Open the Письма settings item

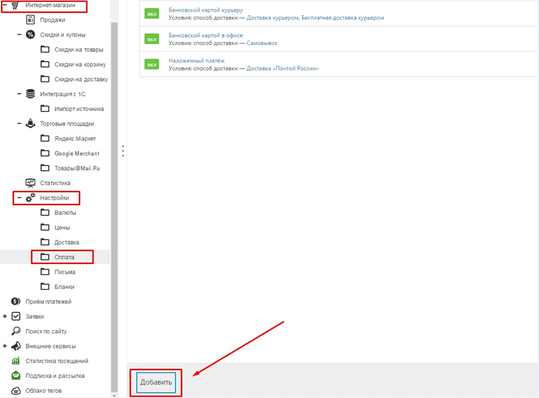[x=65, y=272]
